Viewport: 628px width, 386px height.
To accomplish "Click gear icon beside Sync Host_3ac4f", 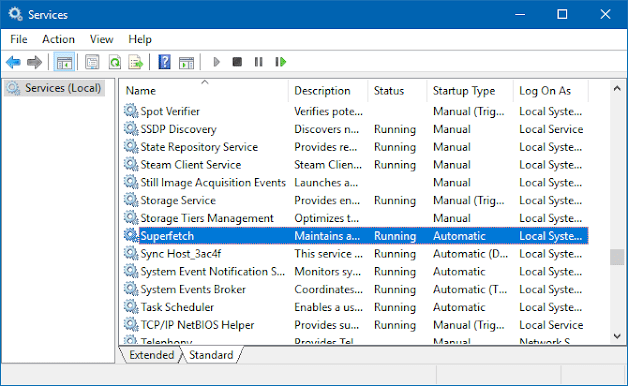I will (x=131, y=253).
